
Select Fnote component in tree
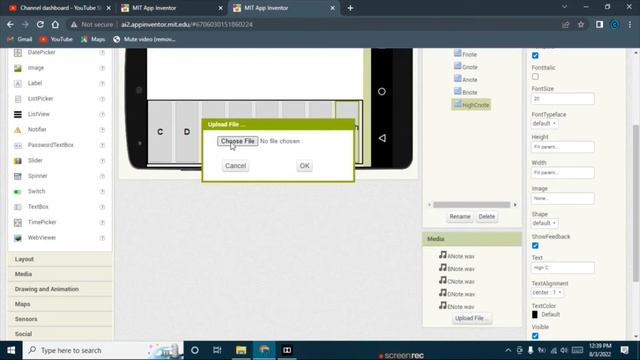pos(465,54)
